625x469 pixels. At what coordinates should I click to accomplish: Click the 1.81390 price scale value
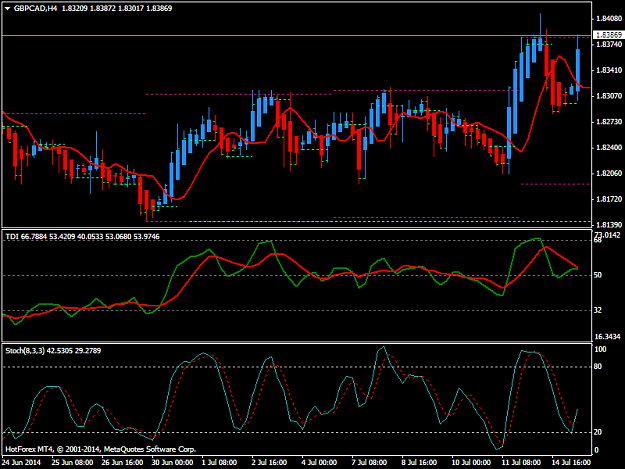pos(609,225)
